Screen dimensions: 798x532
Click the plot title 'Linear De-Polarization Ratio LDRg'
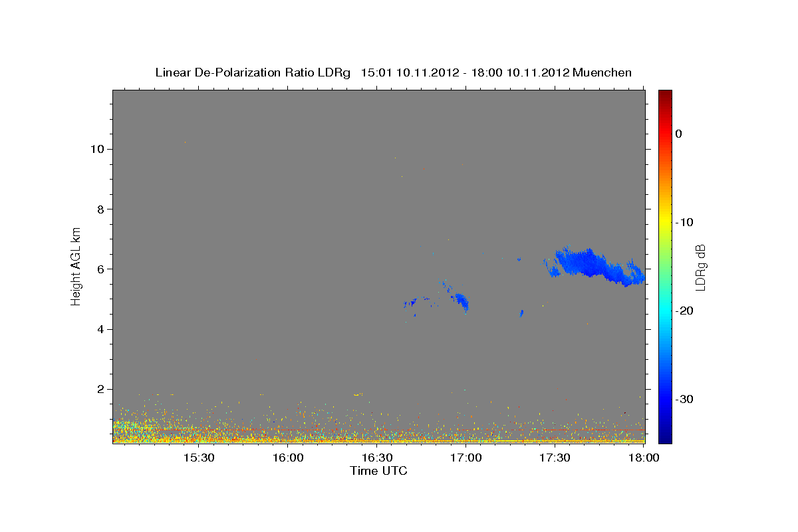point(252,72)
